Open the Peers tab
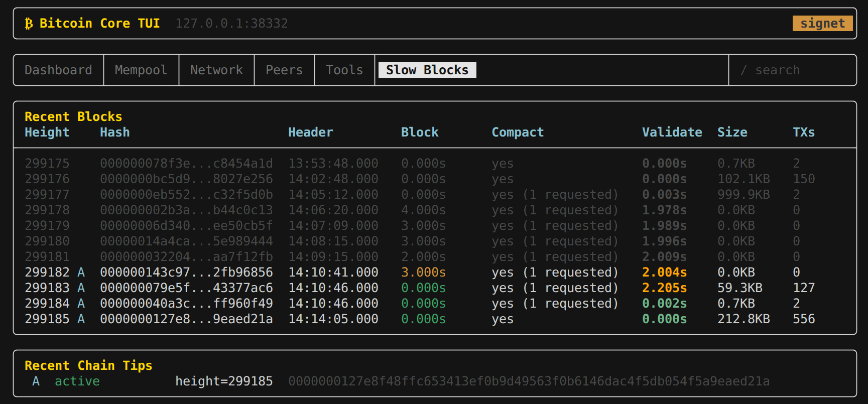The height and width of the screenshot is (404, 868). [x=284, y=70]
